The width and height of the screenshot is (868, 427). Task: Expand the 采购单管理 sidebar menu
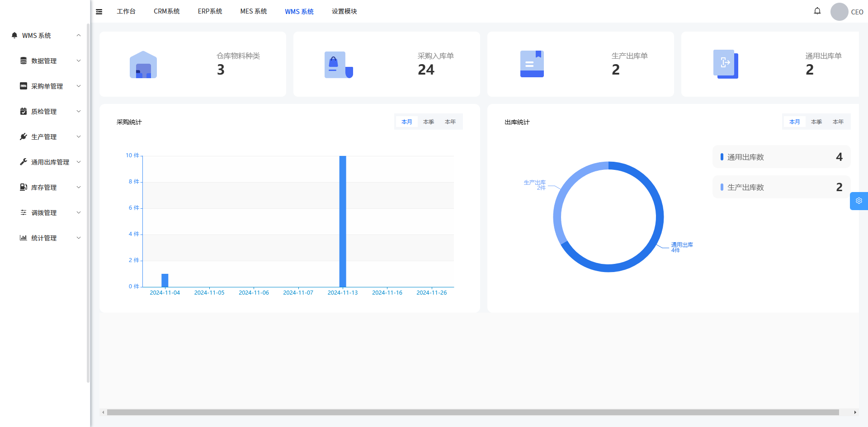[47, 86]
